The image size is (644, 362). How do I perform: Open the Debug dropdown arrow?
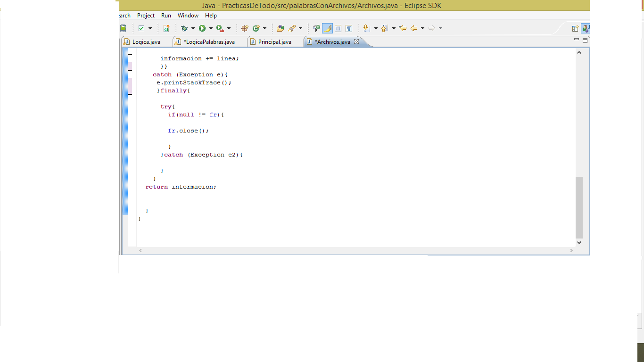click(x=193, y=28)
